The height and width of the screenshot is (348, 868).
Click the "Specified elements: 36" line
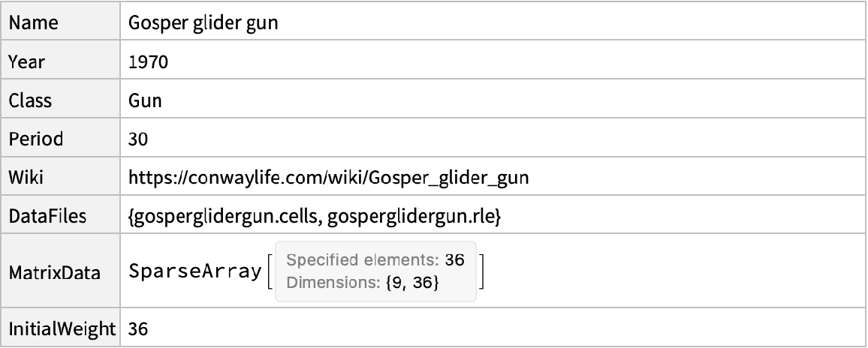pyautogui.click(x=375, y=261)
